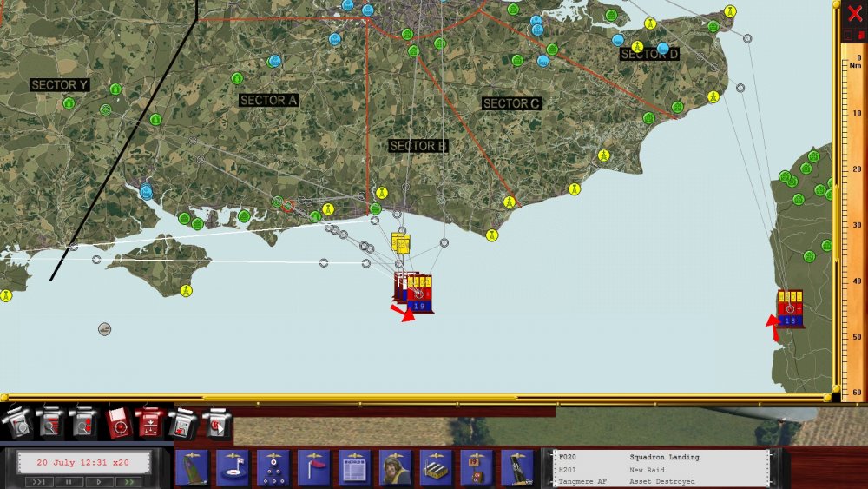Click the normal play speed button
868x489 pixels.
[x=99, y=482]
